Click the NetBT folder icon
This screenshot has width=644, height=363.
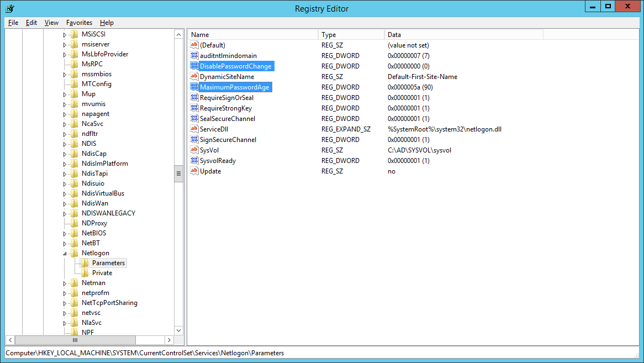tap(75, 243)
